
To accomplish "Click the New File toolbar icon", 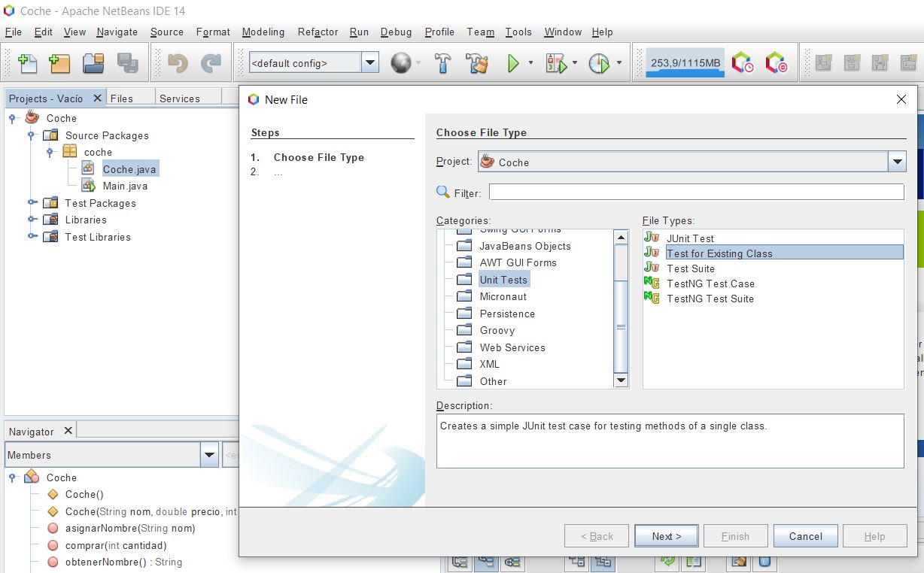I will click(x=27, y=64).
